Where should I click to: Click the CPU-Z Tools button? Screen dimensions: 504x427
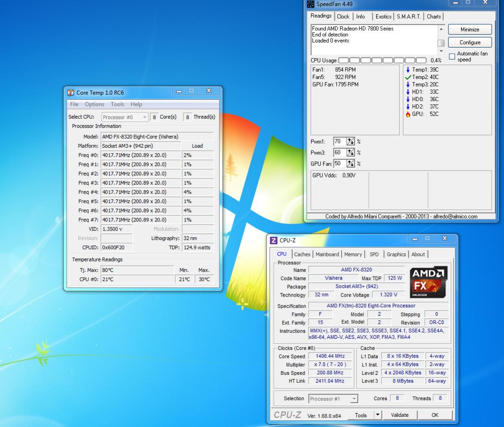(x=361, y=415)
